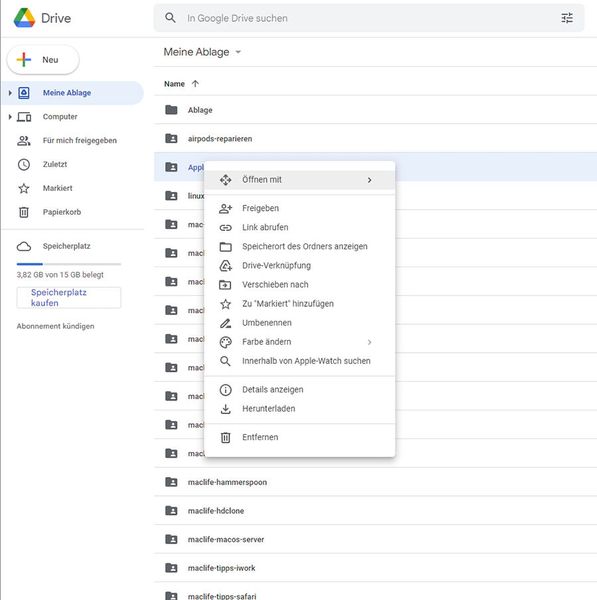The image size is (597, 600).
Task: Click the linux folder icon
Action: point(171,196)
